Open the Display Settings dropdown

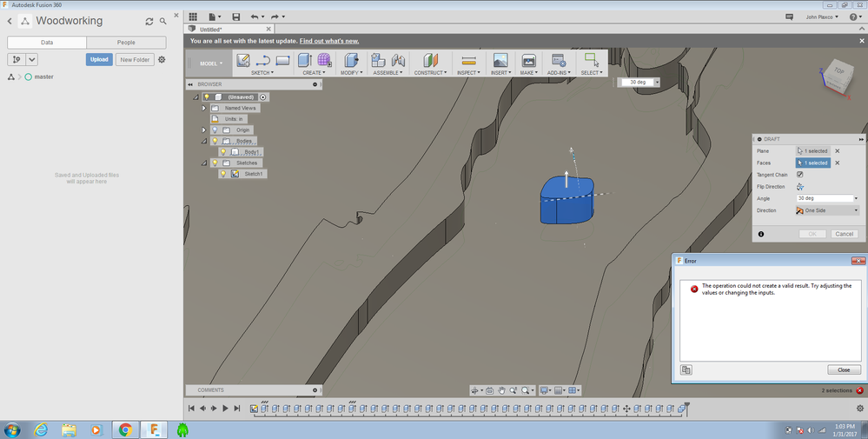(546, 391)
